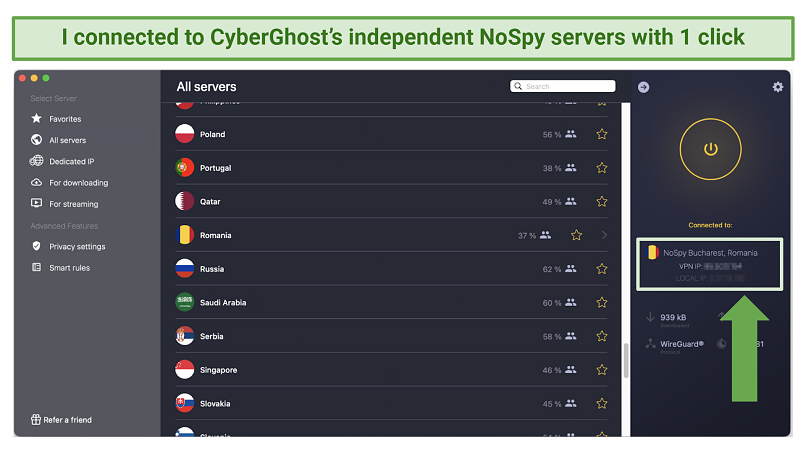The image size is (806, 453).
Task: Expand Romania server locations chevron
Action: [604, 235]
